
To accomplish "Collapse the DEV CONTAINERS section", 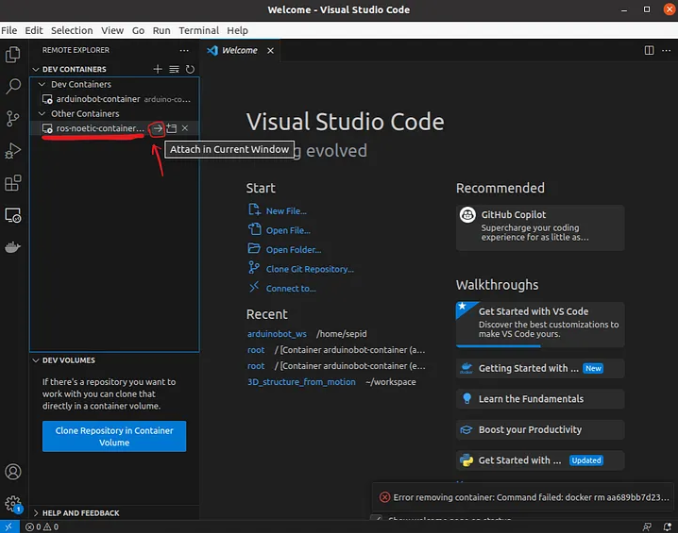I will [36, 69].
